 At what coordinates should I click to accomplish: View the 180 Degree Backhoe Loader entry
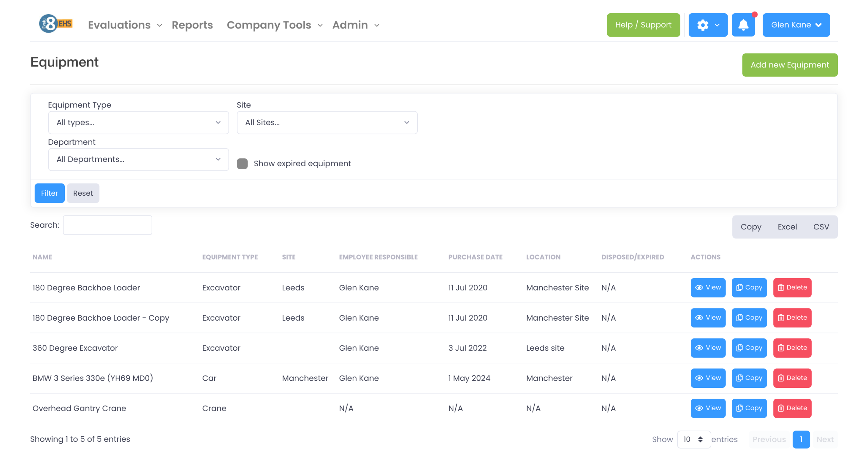pos(708,287)
